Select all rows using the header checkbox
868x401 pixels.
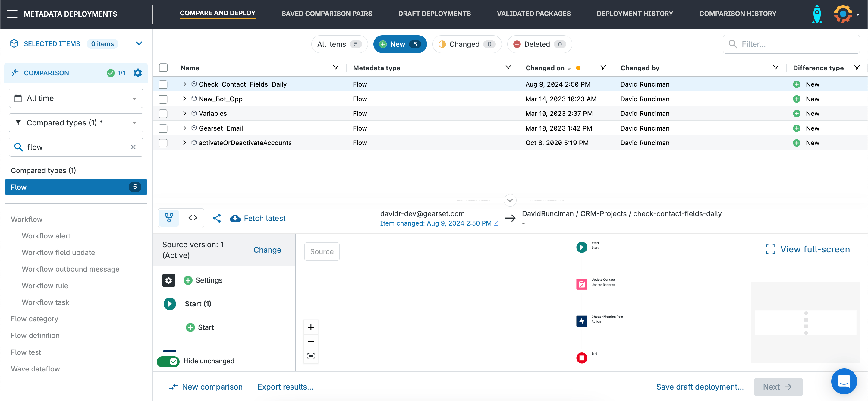point(163,68)
